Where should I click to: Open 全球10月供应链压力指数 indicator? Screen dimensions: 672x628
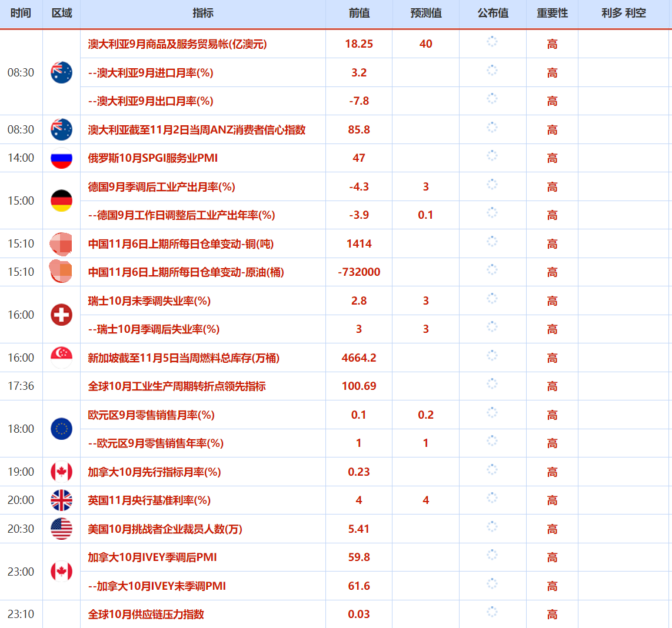click(146, 614)
